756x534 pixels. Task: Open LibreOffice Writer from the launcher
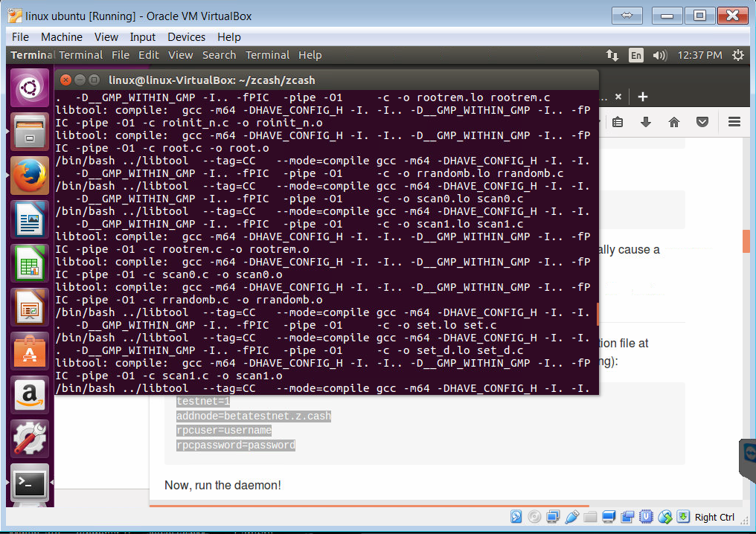coord(30,219)
